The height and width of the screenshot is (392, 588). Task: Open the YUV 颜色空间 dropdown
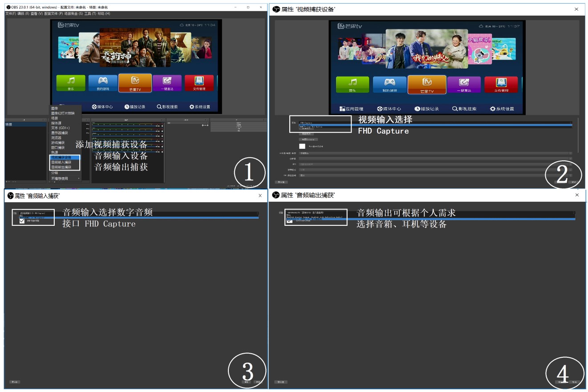click(x=436, y=176)
